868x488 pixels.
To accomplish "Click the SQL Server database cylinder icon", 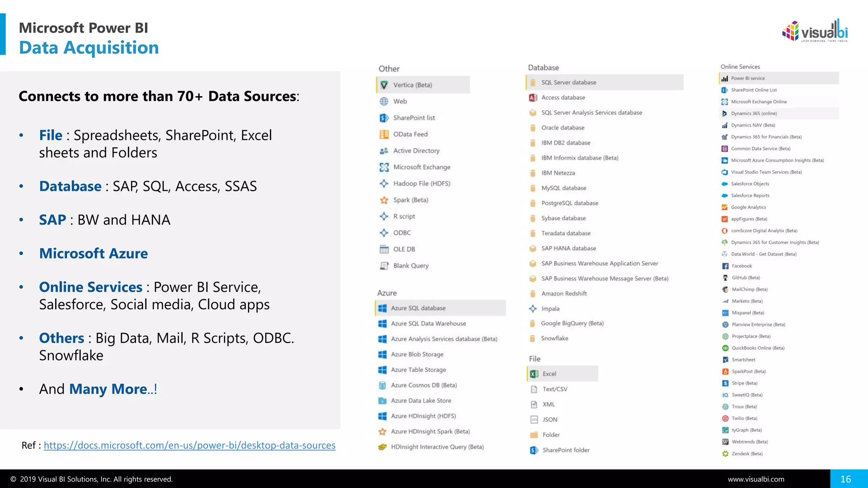I will tap(533, 83).
